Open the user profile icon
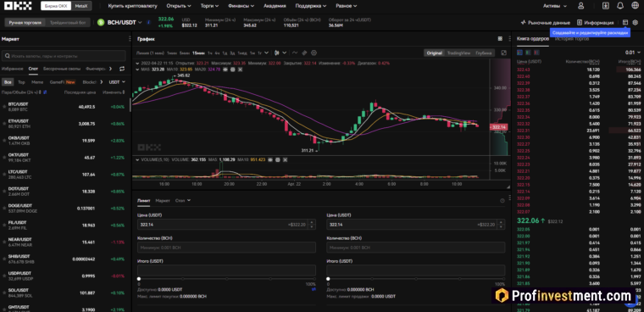This screenshot has width=644, height=312. pyautogui.click(x=580, y=6)
